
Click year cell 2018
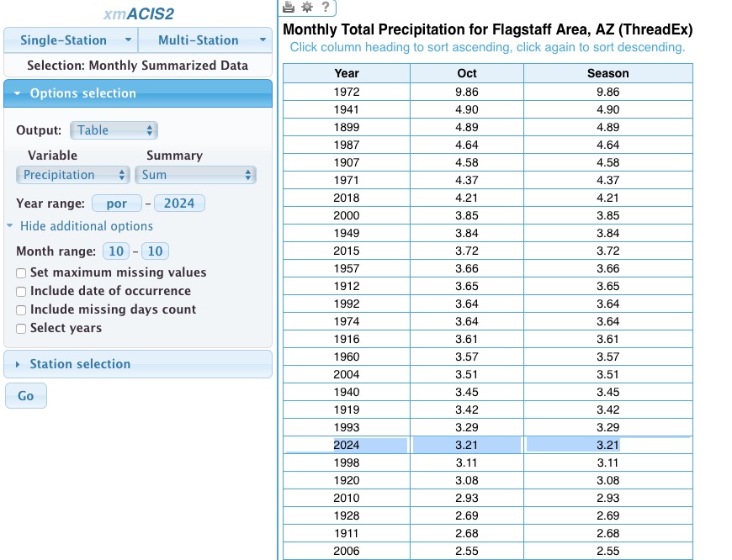[347, 198]
